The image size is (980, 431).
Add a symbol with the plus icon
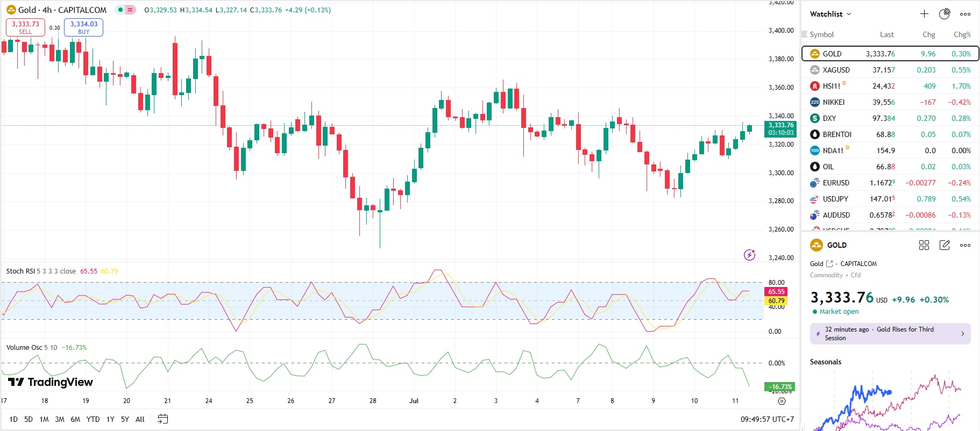click(924, 14)
